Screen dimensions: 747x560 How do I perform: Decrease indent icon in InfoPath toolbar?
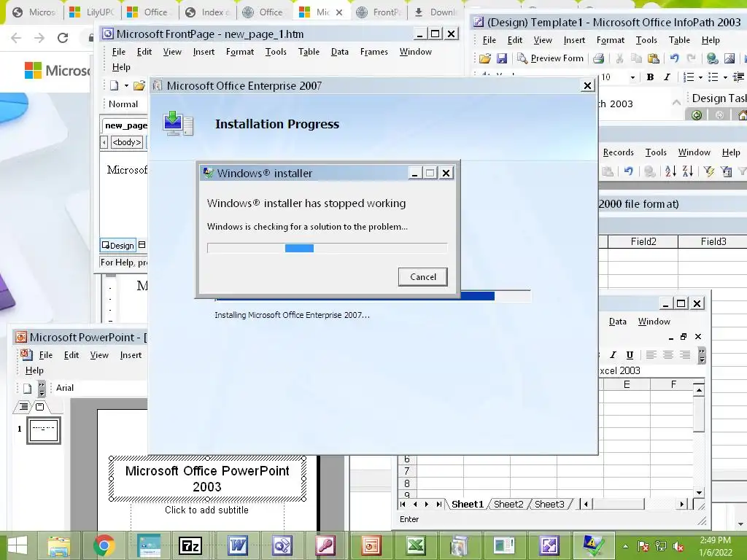[x=738, y=77]
